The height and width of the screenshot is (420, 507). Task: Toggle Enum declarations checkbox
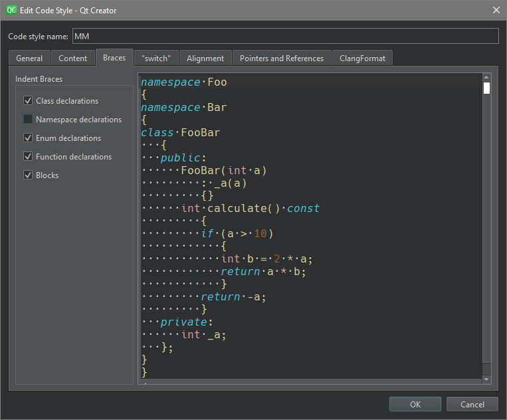(28, 138)
